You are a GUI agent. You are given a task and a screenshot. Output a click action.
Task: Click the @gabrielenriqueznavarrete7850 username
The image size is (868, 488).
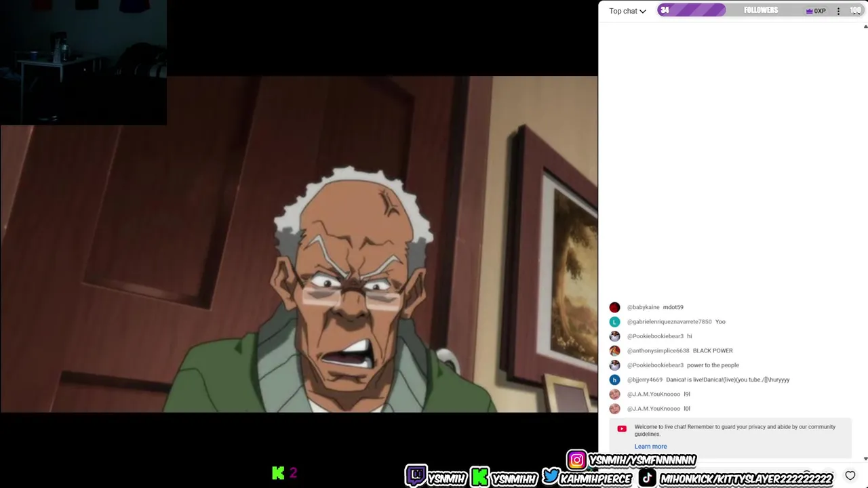coord(669,322)
